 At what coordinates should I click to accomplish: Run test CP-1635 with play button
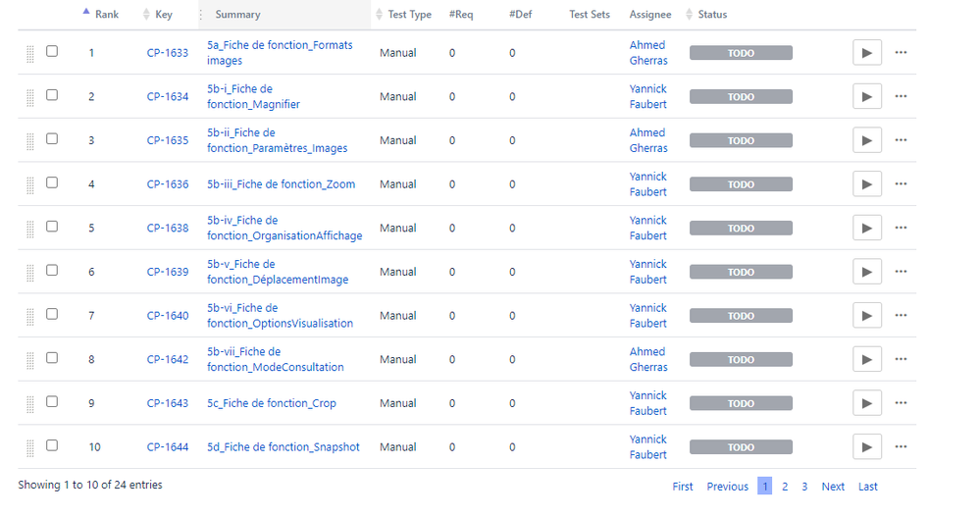pos(867,140)
